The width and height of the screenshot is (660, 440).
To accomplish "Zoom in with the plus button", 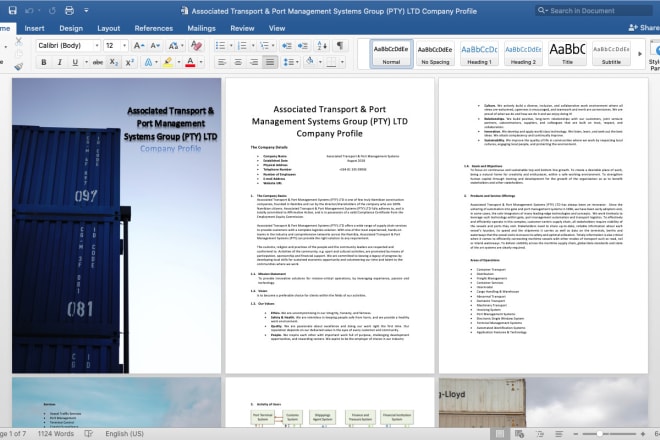I will pos(643,434).
